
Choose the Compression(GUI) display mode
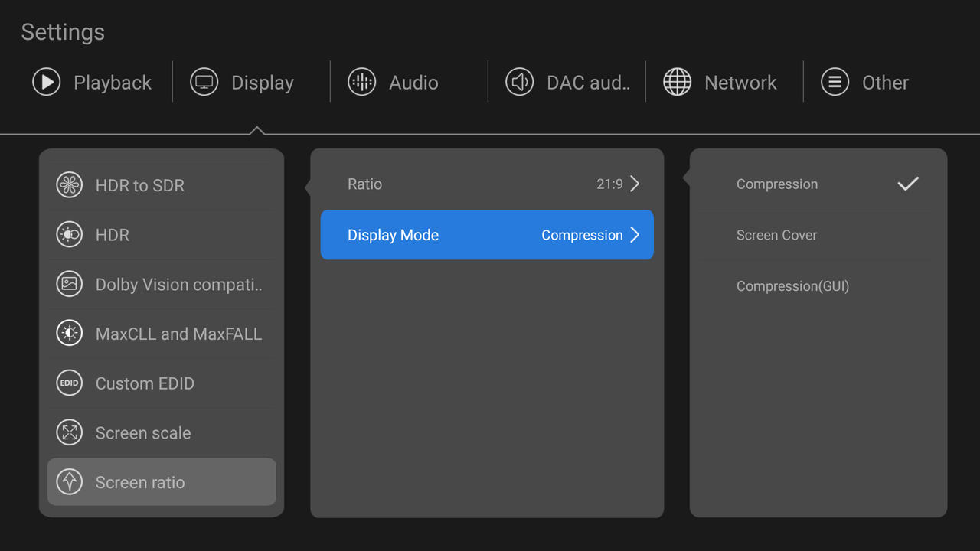coord(818,286)
